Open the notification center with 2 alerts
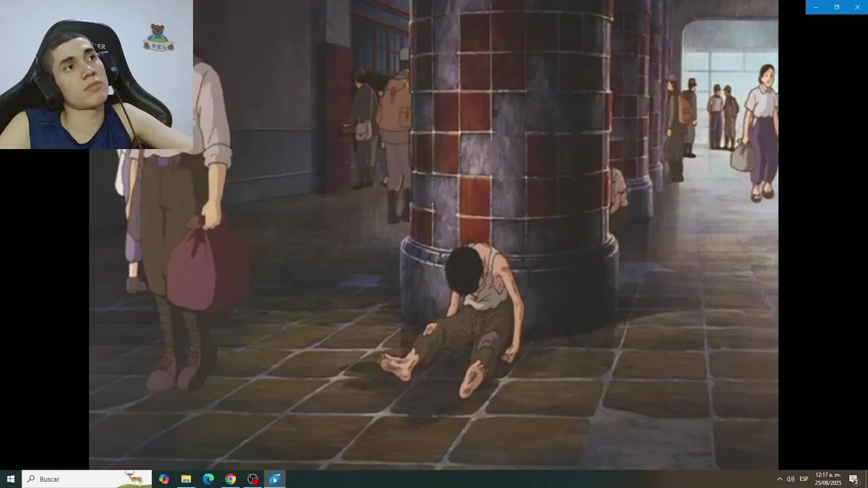868x488 pixels. [x=854, y=479]
